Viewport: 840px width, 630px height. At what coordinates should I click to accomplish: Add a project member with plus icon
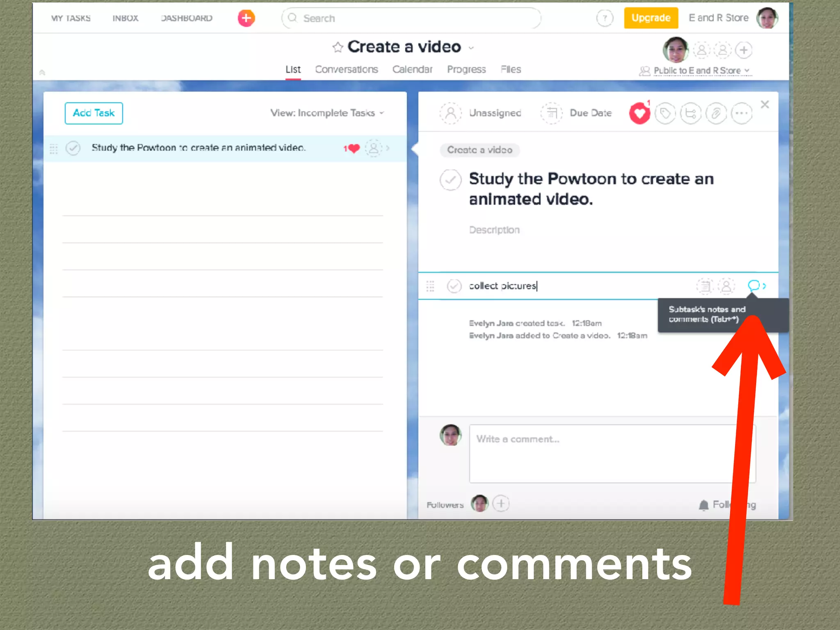click(x=744, y=50)
